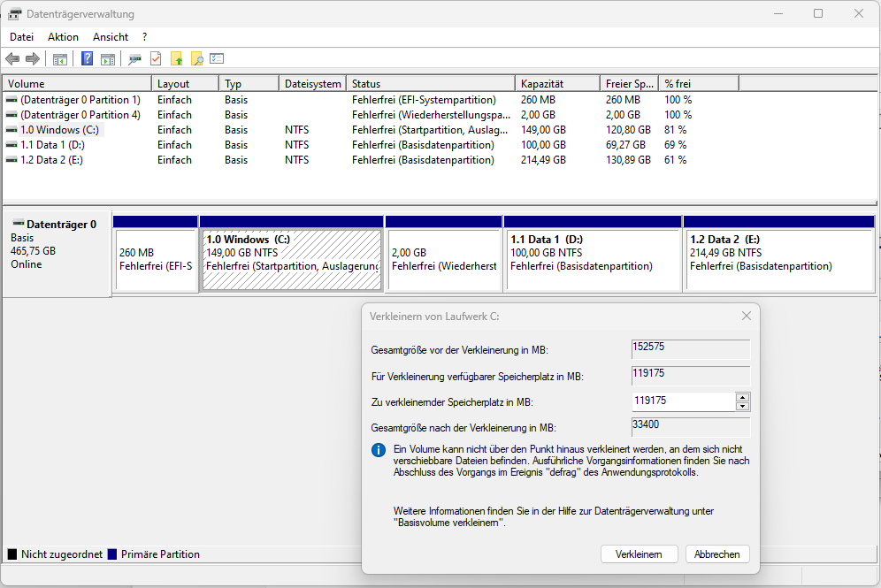The width and height of the screenshot is (881, 588).
Task: Click the red checkmark toolbar icon
Action: point(154,58)
